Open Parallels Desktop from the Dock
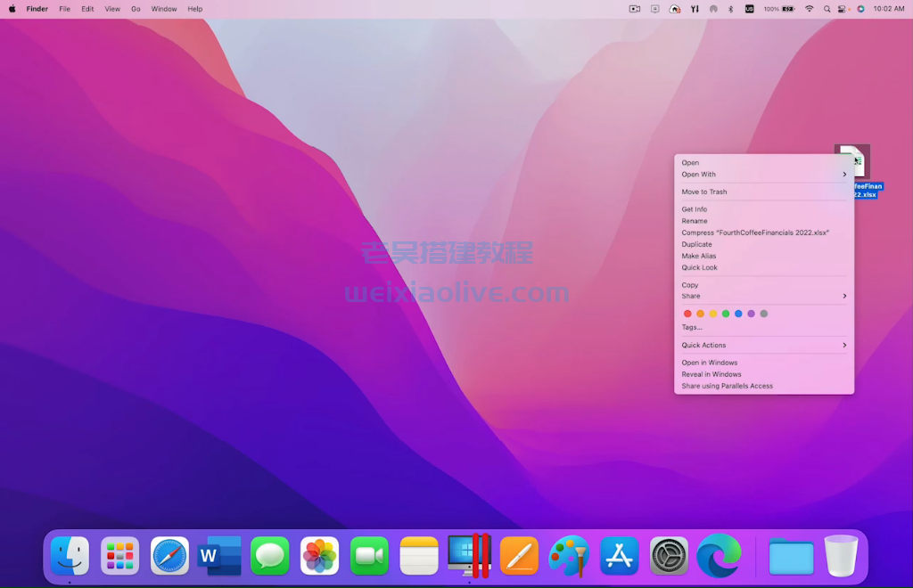This screenshot has width=913, height=588. [470, 555]
